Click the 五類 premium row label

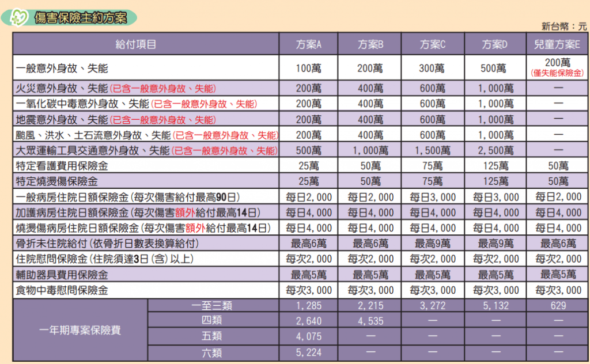point(212,336)
